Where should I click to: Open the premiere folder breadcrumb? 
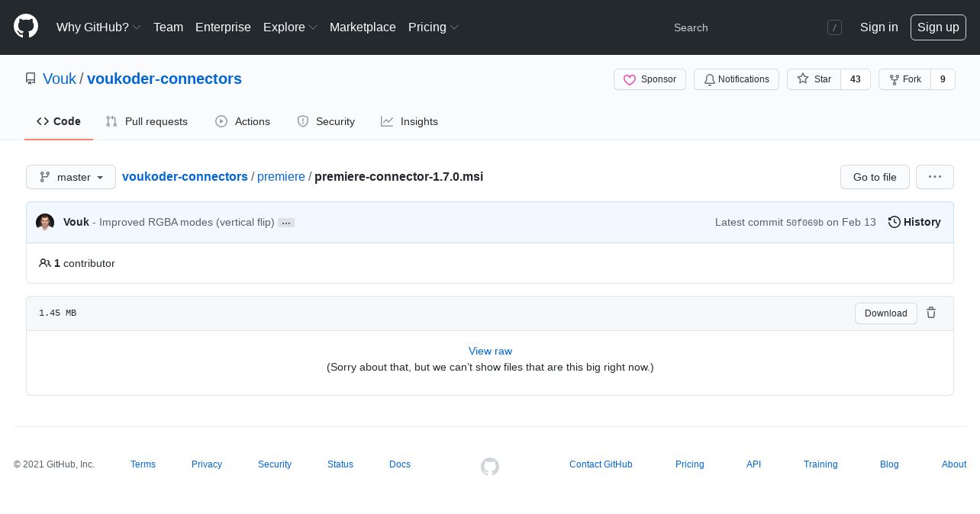click(x=281, y=176)
